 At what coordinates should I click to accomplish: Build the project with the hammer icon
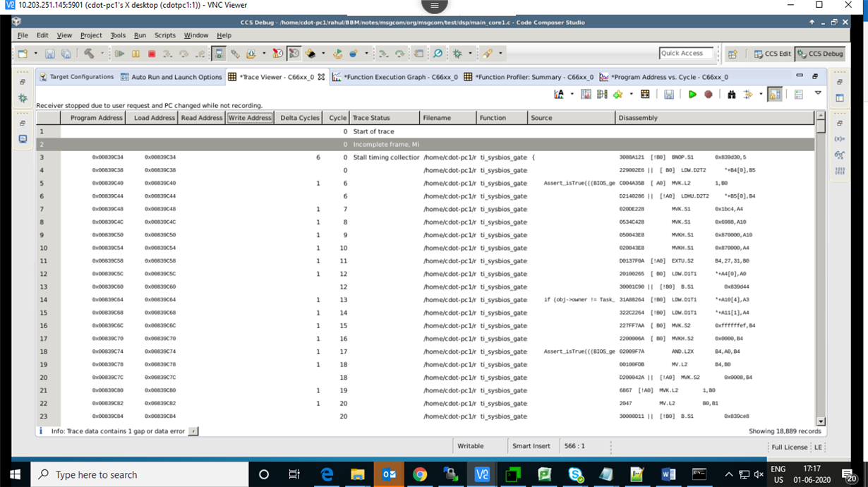tap(88, 53)
